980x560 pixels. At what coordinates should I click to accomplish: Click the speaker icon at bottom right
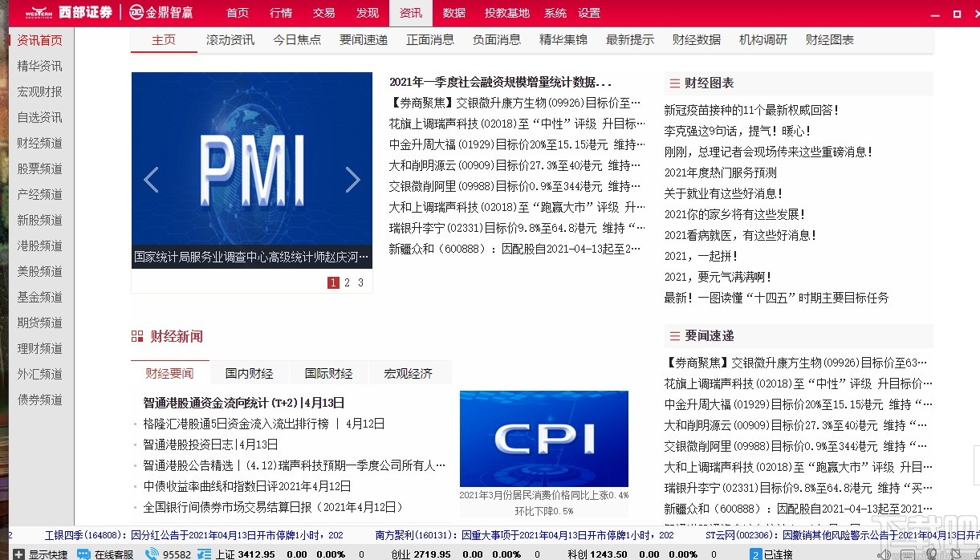[x=883, y=554]
